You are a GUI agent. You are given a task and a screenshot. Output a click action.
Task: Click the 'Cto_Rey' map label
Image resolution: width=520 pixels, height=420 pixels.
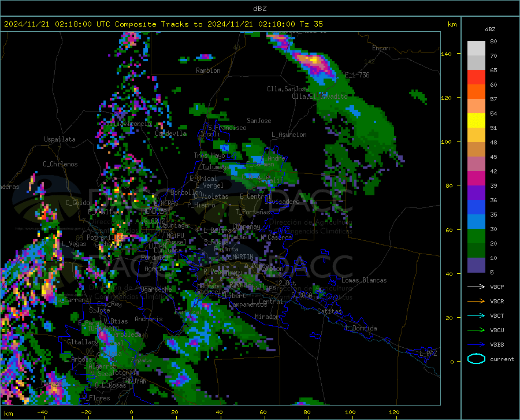(x=109, y=304)
